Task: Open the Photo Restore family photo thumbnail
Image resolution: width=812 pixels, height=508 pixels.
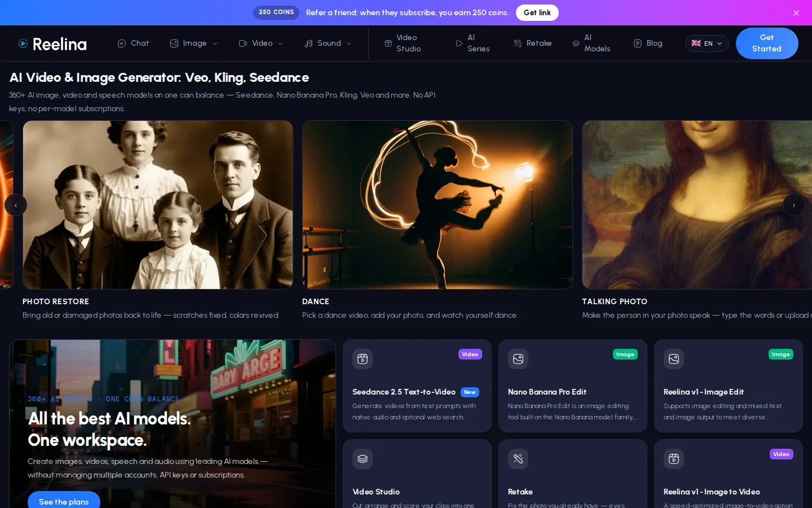Action: coord(158,205)
